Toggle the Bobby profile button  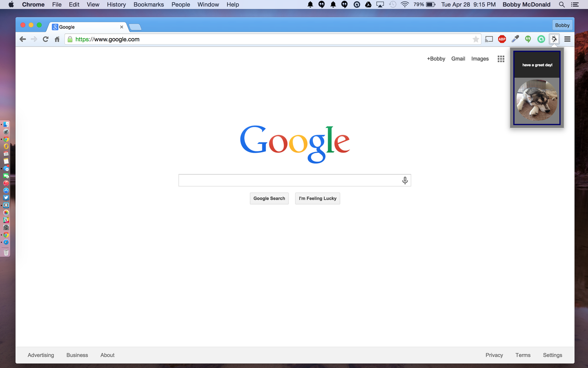click(562, 25)
